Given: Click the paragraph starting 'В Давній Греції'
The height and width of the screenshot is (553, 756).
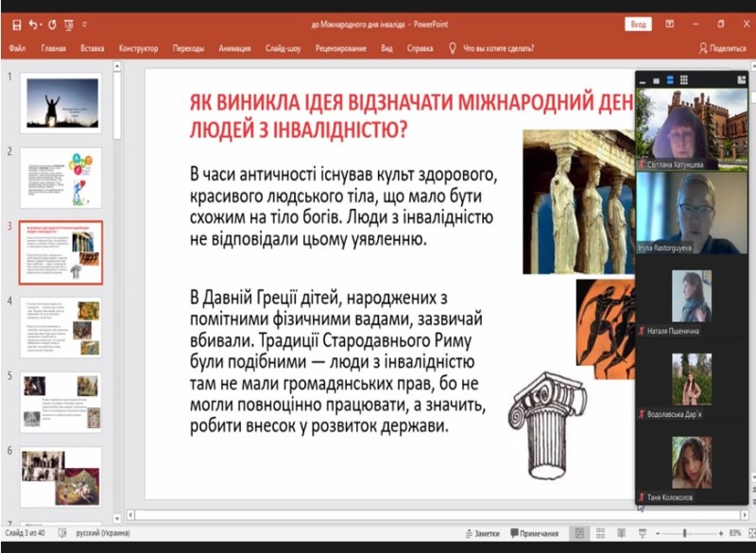Looking at the screenshot, I should 337,362.
